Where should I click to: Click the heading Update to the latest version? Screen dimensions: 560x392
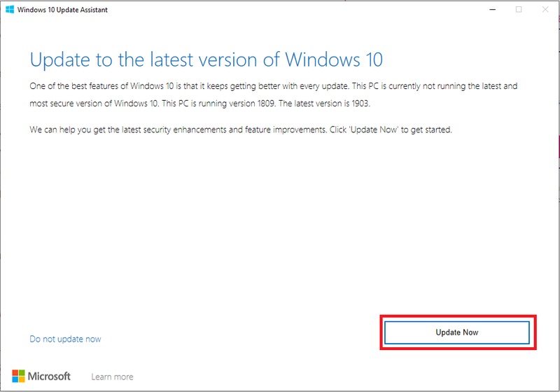[206, 58]
